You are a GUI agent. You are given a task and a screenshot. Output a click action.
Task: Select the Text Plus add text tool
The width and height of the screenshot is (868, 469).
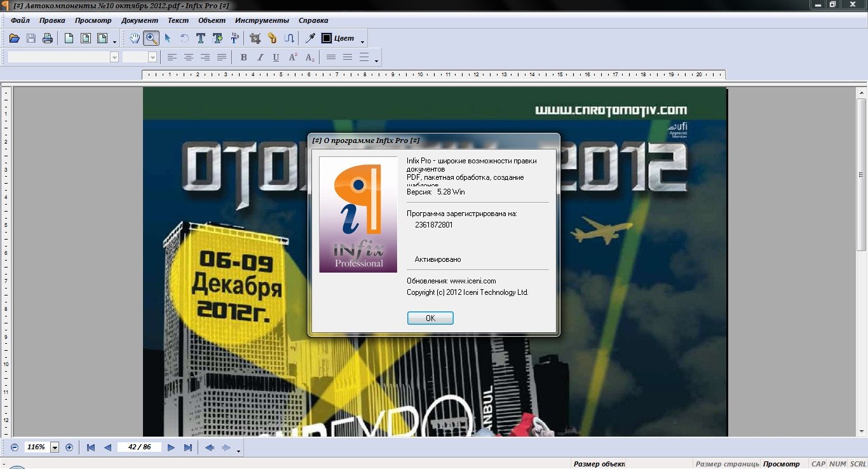pos(218,38)
